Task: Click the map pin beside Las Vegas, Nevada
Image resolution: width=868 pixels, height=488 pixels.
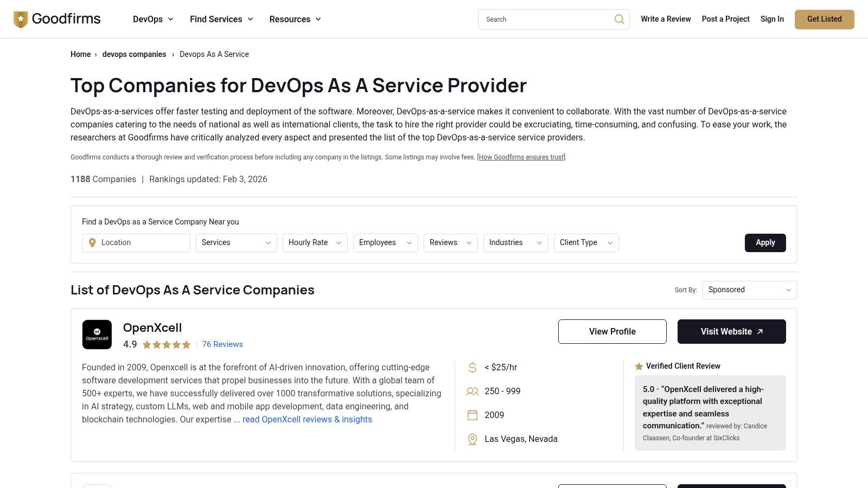Action: coord(471,439)
